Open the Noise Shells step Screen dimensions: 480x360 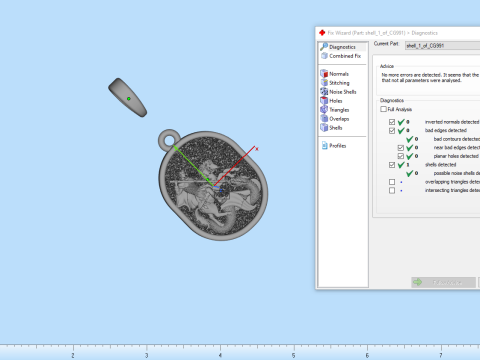point(338,92)
